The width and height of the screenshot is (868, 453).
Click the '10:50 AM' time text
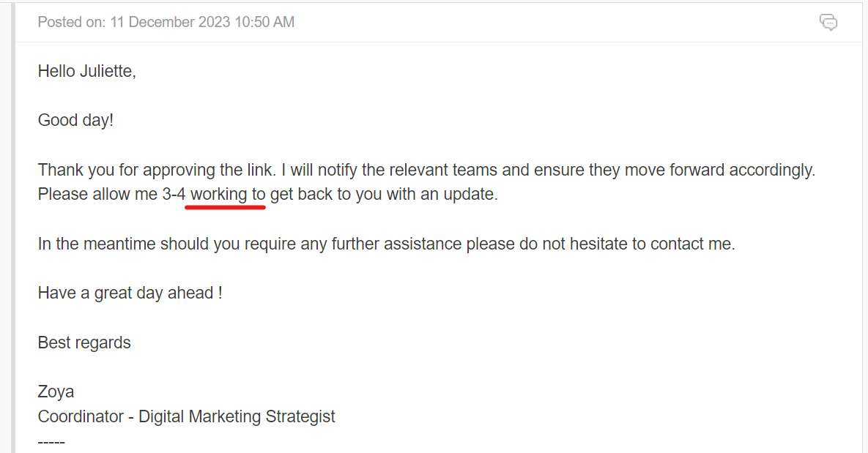264,22
